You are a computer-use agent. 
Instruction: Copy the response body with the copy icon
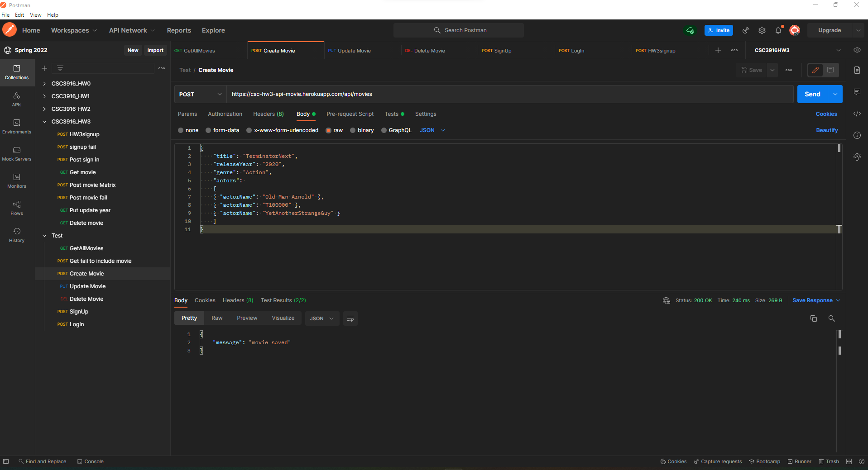pyautogui.click(x=814, y=318)
